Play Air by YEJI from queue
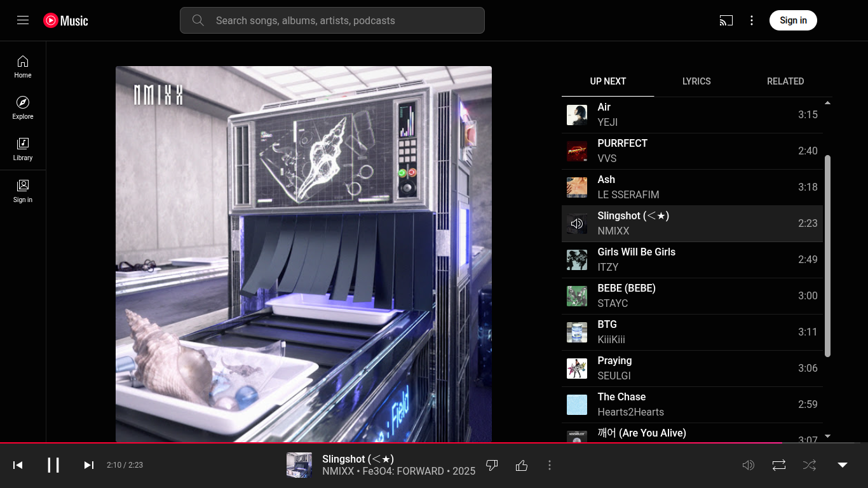868x488 pixels. [x=692, y=115]
